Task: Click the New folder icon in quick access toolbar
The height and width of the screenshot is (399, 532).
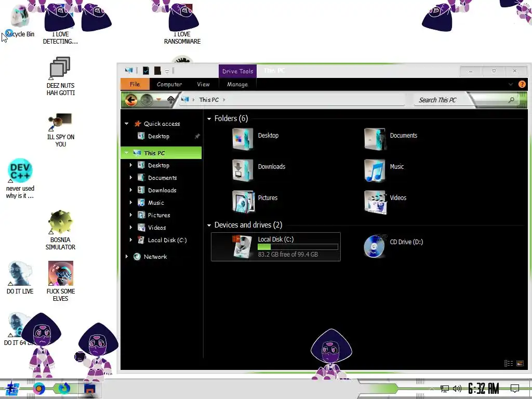Action: [x=157, y=71]
